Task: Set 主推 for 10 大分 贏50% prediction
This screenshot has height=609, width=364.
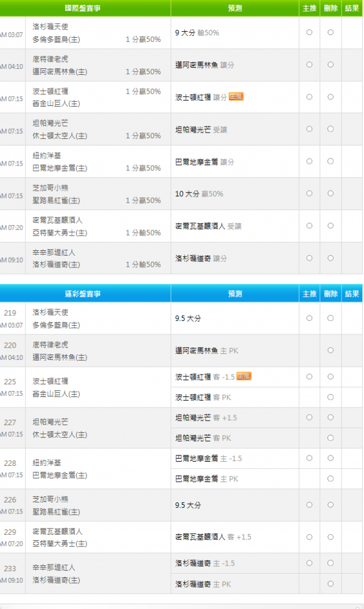Action: 309,194
